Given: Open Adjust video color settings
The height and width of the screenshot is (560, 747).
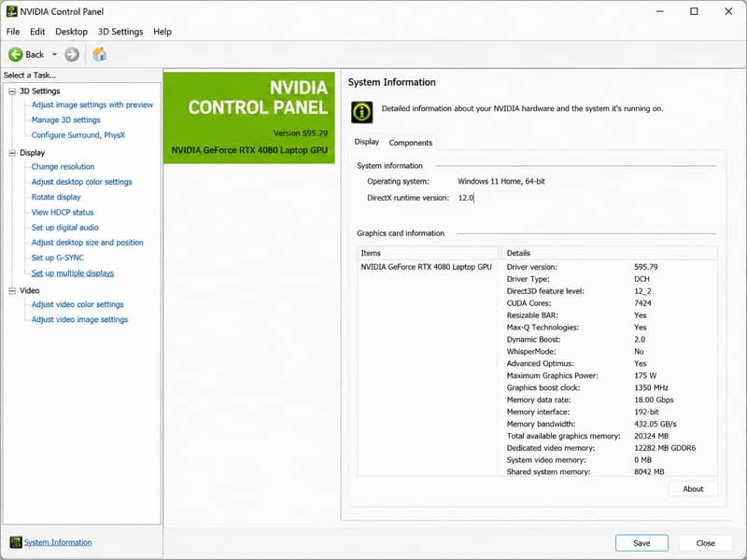Looking at the screenshot, I should (78, 304).
